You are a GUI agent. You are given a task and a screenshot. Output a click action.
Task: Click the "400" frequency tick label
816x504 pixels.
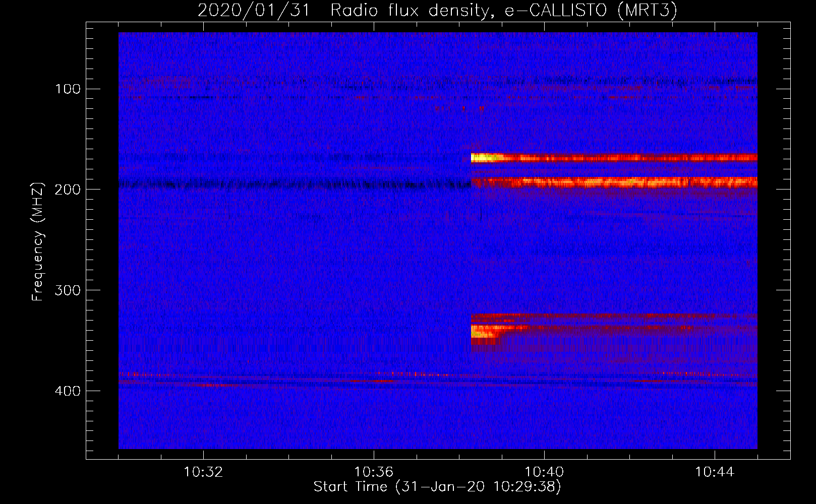(x=68, y=392)
